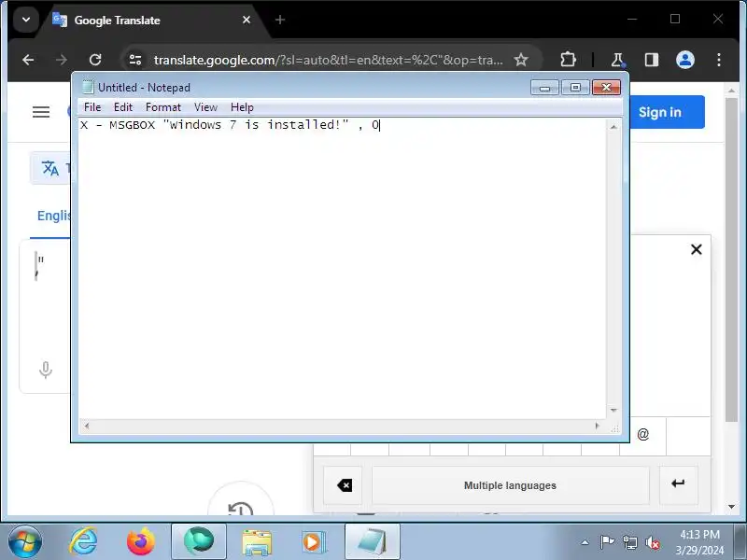Switch to the Chrome taskbar button
Screen dimensions: 747x560
tap(199, 542)
